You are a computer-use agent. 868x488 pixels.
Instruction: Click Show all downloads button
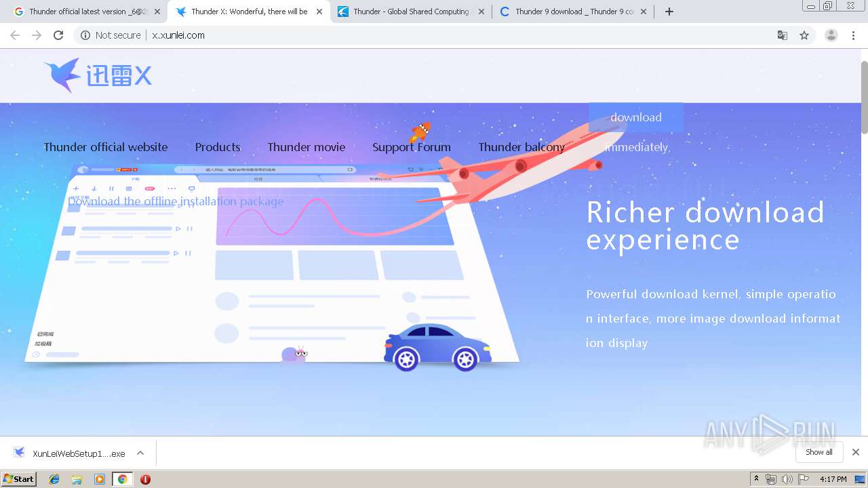point(819,452)
